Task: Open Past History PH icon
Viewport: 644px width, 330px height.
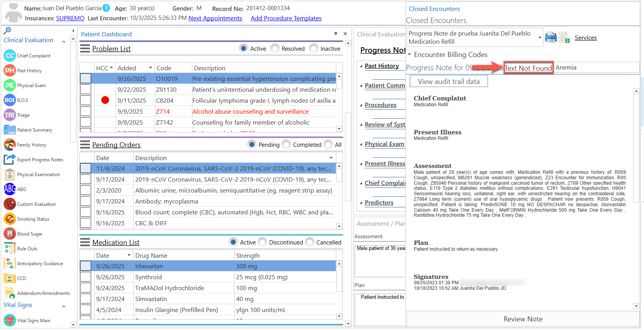Action: click(9, 71)
